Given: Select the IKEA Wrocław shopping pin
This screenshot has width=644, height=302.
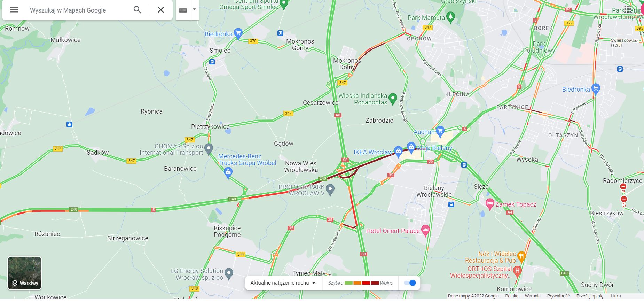Looking at the screenshot, I should coord(398,152).
